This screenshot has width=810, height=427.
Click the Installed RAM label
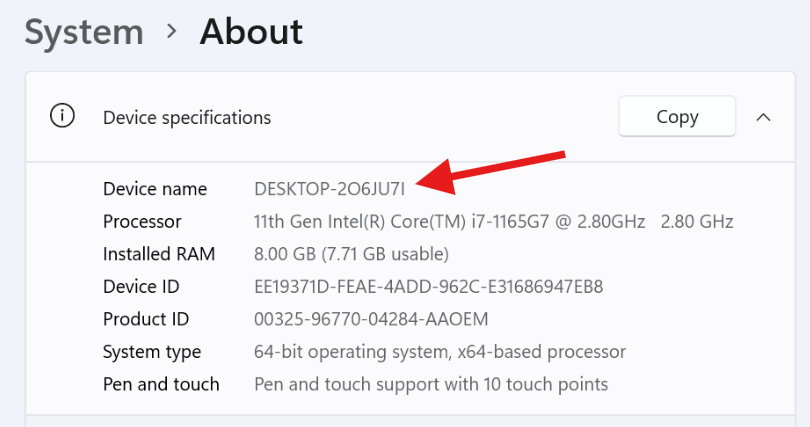click(x=159, y=254)
